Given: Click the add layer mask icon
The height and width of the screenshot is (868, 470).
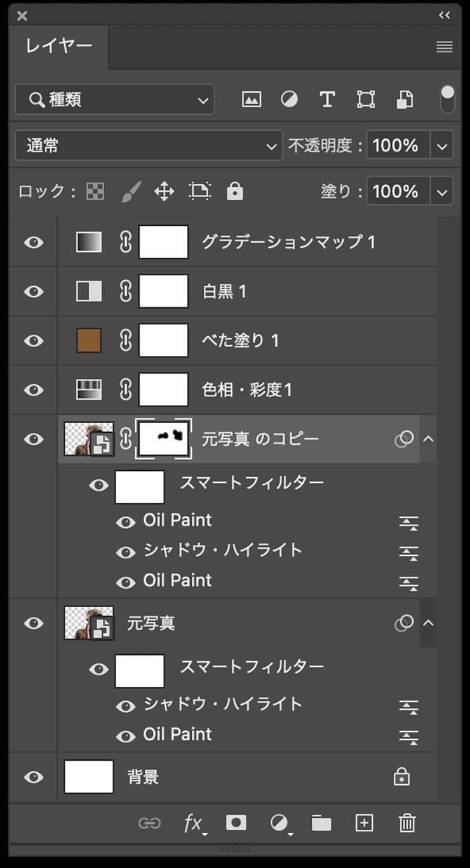Looking at the screenshot, I should click(x=236, y=824).
